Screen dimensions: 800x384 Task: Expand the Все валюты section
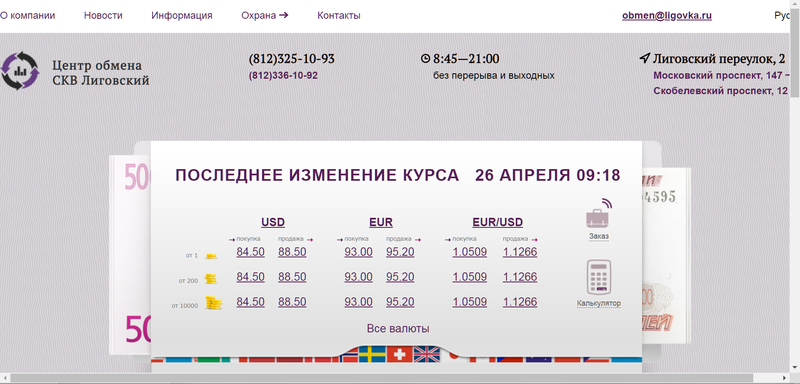[398, 328]
